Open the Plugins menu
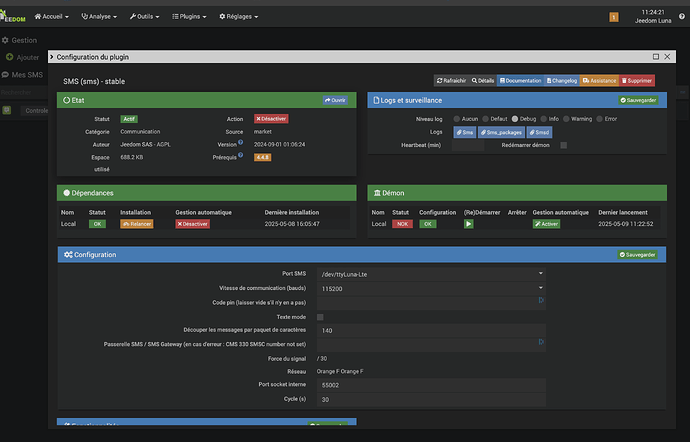The image size is (690, 442). click(x=189, y=17)
